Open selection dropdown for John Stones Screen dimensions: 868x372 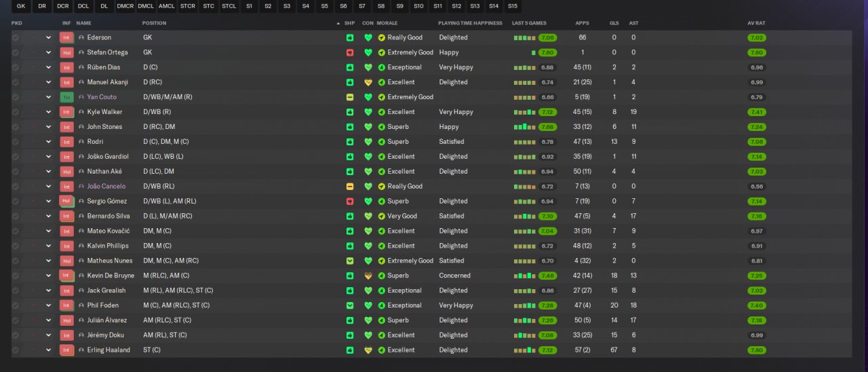pyautogui.click(x=48, y=127)
